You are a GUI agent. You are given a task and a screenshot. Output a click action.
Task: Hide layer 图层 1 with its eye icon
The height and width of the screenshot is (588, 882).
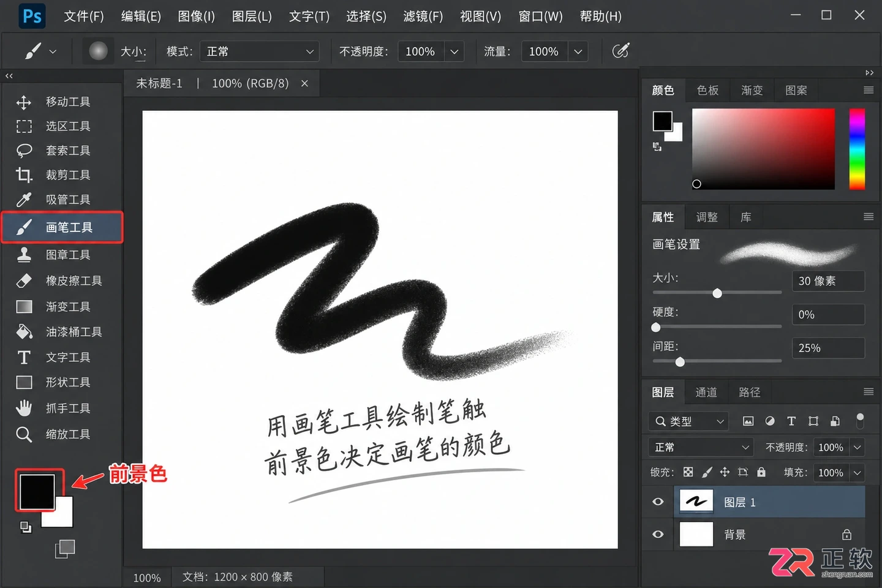658,502
